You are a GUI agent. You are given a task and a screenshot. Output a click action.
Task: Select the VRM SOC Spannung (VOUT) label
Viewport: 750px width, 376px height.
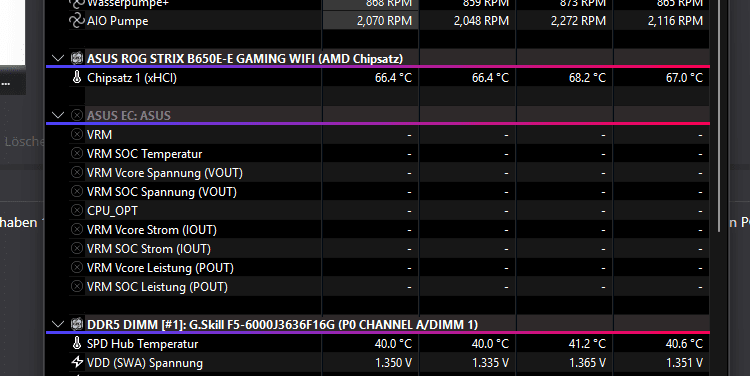click(x=162, y=192)
